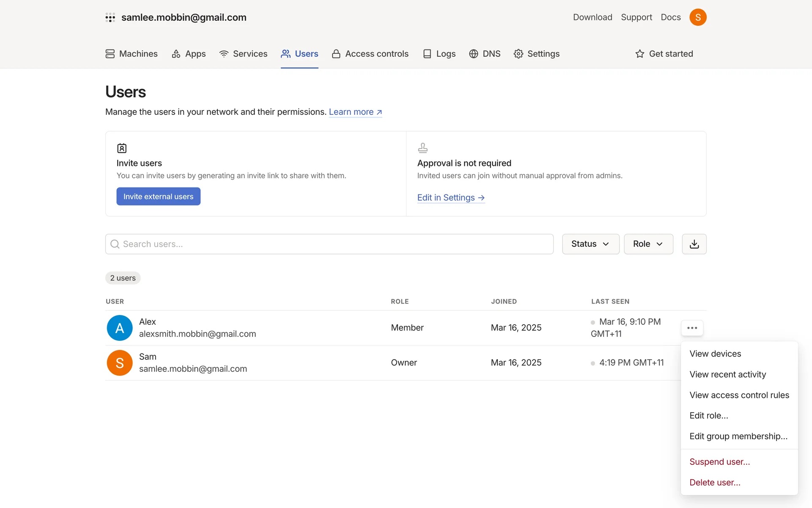Click Alex's blue A avatar
This screenshot has height=508, width=812.
pyautogui.click(x=120, y=328)
